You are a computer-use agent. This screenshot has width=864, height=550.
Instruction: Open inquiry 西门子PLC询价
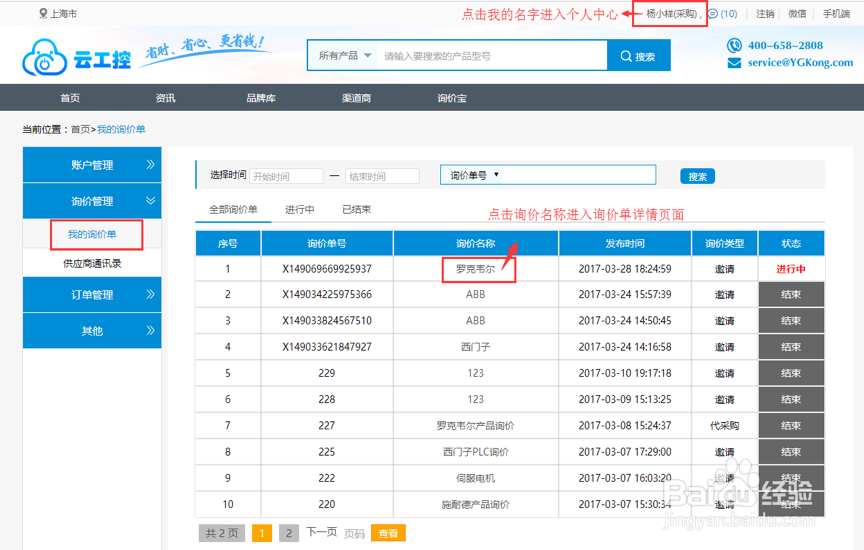click(x=476, y=452)
